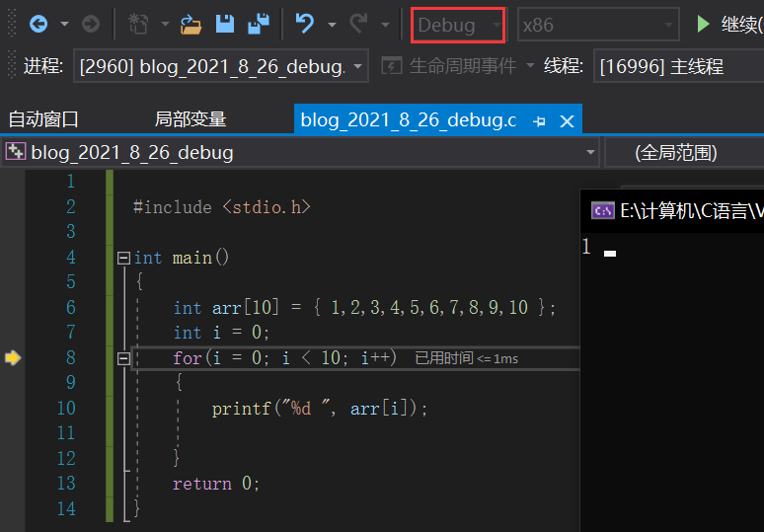This screenshot has height=532, width=764.
Task: Expand the New Project dropdown arrow
Action: coord(165,24)
